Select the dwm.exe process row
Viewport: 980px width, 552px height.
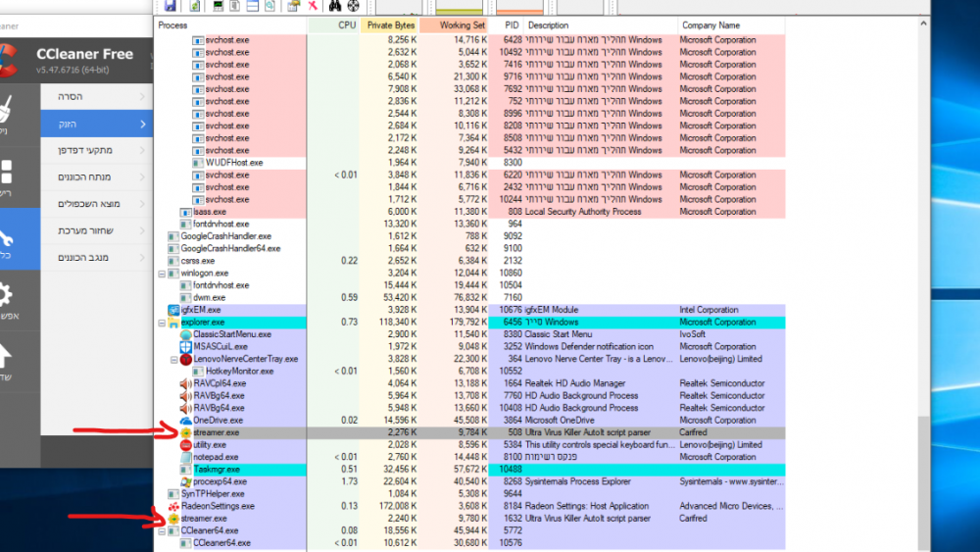(469, 298)
